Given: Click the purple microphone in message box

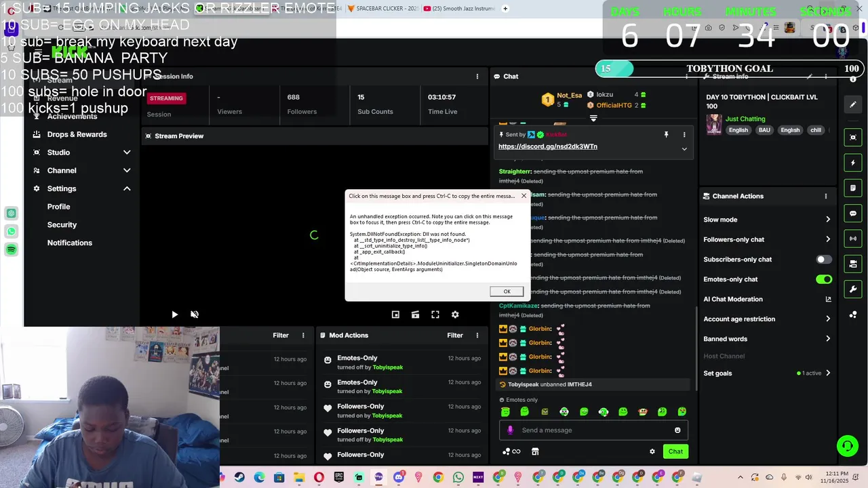Looking at the screenshot, I should tap(510, 430).
